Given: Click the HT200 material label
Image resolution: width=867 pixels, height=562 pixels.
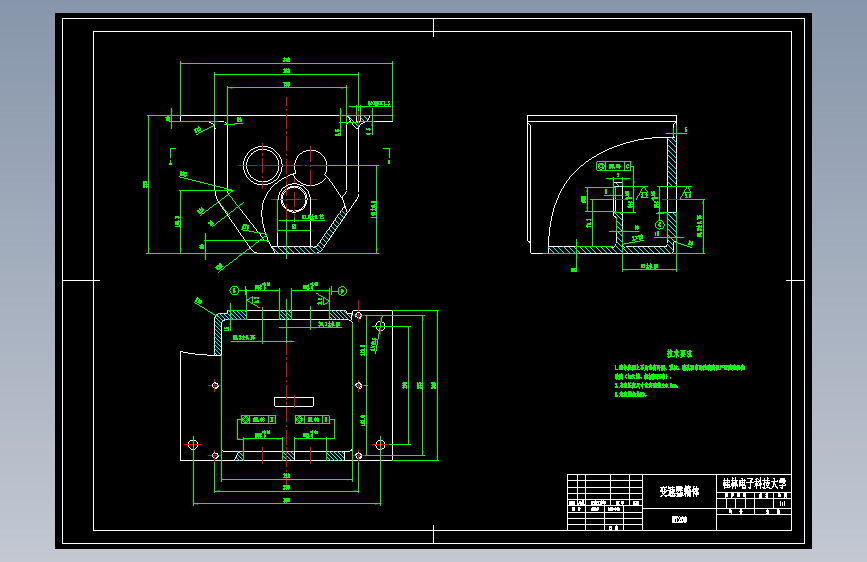Looking at the screenshot, I should 680,519.
